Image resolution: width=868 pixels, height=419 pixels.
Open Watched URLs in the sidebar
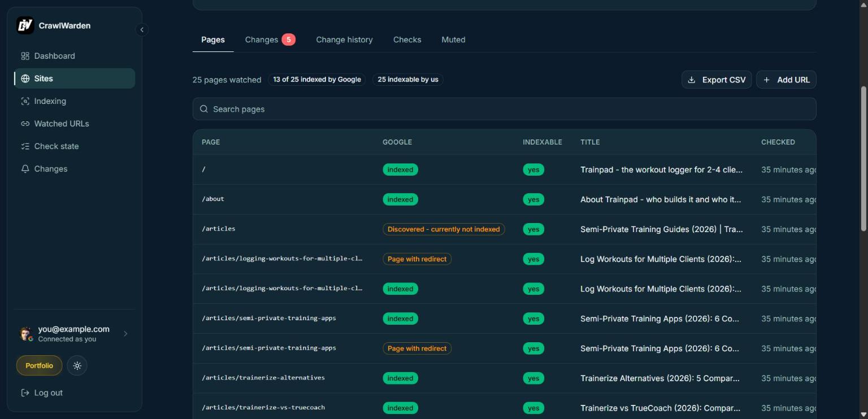pos(75,124)
